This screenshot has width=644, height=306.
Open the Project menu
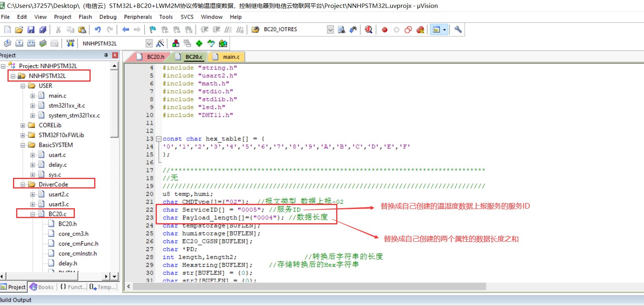pos(63,17)
